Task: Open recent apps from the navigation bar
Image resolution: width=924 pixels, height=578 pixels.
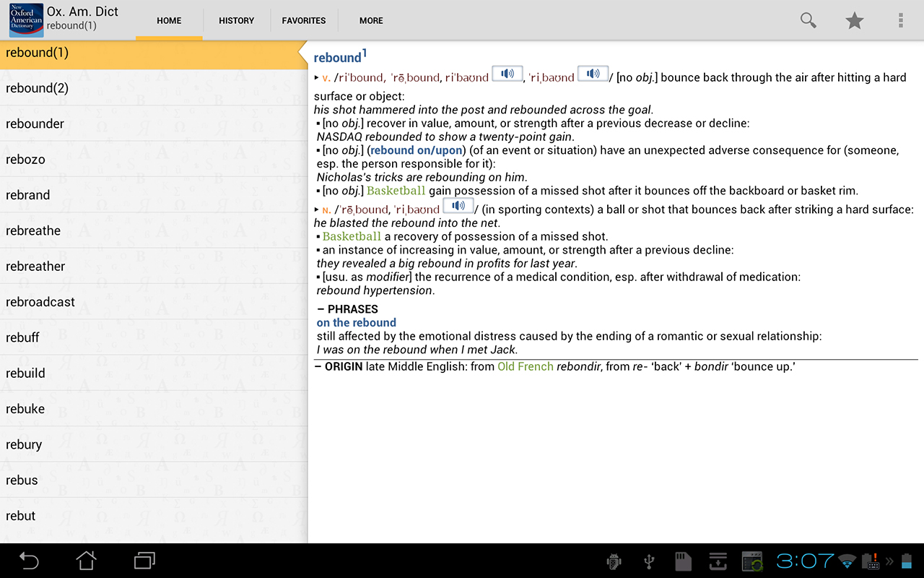Action: [x=144, y=560]
